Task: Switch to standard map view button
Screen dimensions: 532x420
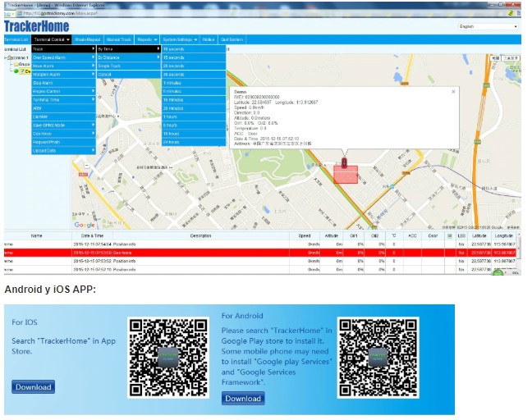Action: click(x=495, y=58)
